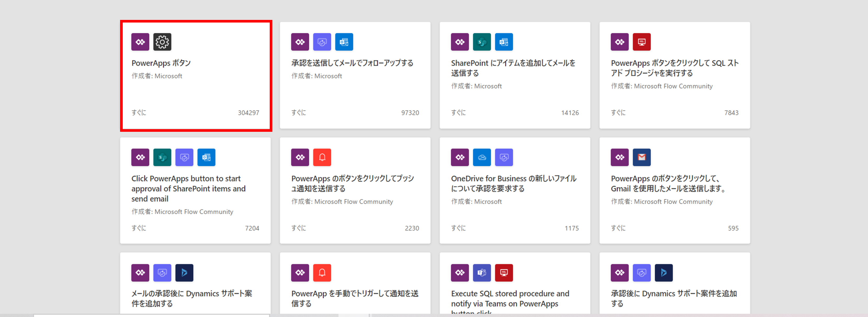Open PowerApp を手動でトリガーして通知を送信する template
The width and height of the screenshot is (868, 317).
355,299
